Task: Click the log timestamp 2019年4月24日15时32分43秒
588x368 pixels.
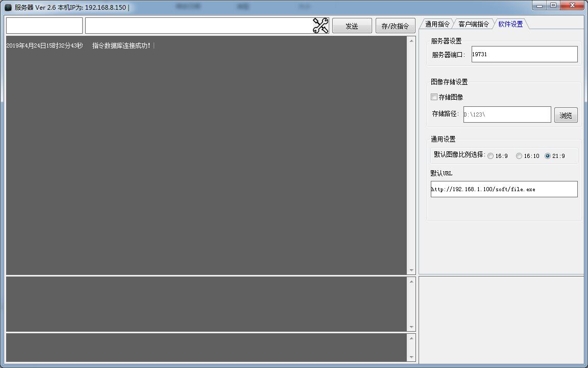Action: pos(44,46)
